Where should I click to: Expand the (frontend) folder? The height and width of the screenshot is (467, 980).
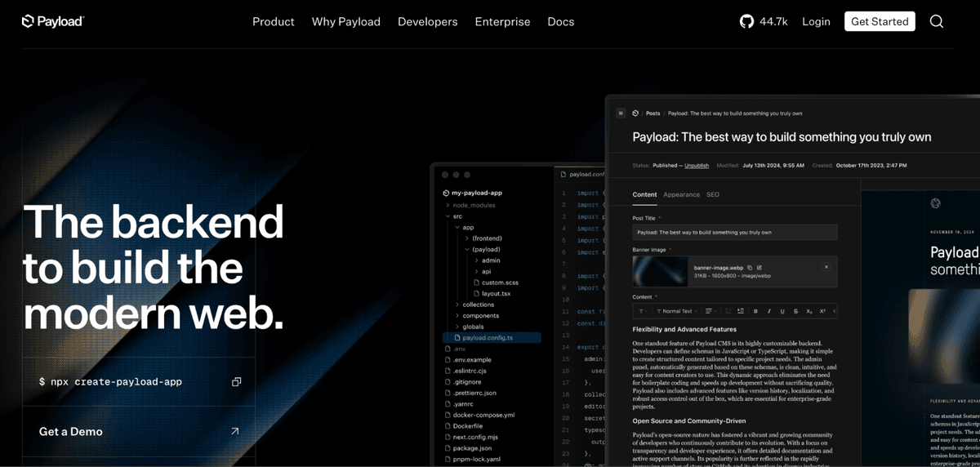pyautogui.click(x=466, y=238)
